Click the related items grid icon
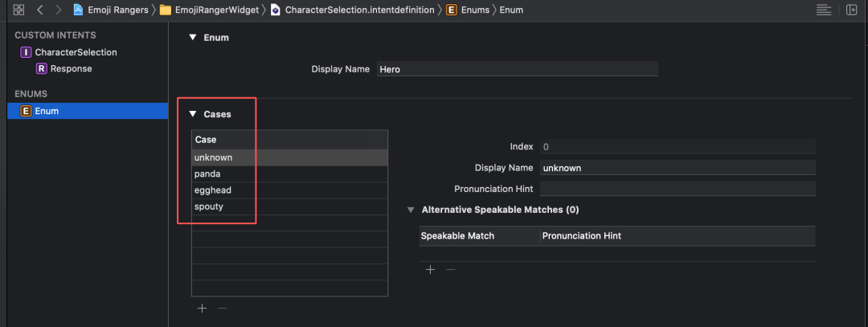The image size is (868, 327). [19, 10]
